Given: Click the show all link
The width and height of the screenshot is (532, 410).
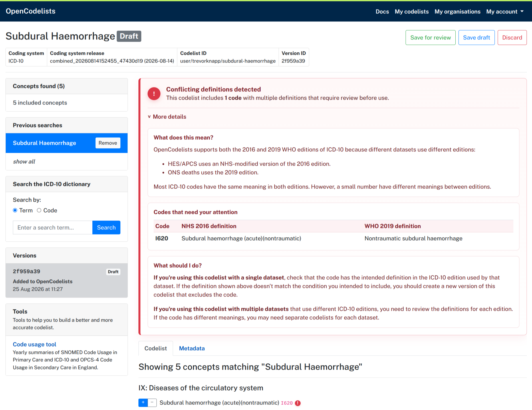Looking at the screenshot, I should 24,161.
